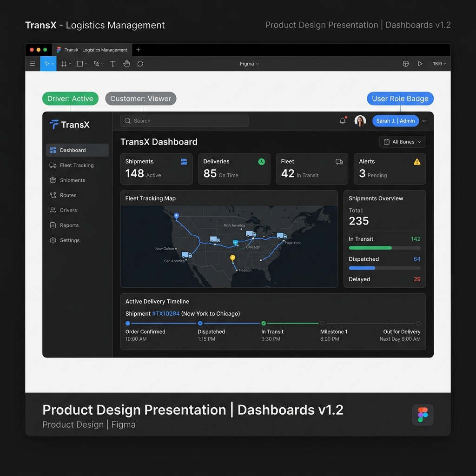
Task: Click the Driver: Active badge
Action: (71, 99)
